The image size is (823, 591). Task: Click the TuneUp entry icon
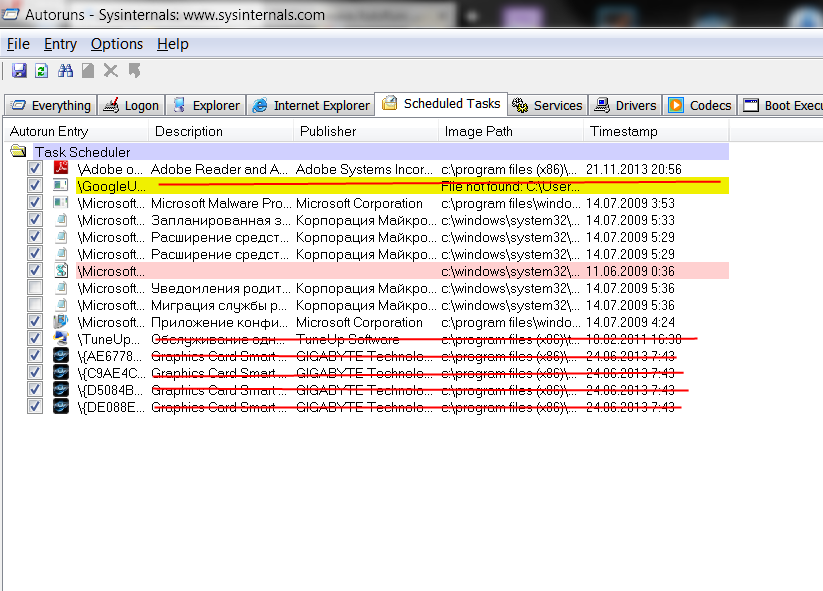pos(61,339)
